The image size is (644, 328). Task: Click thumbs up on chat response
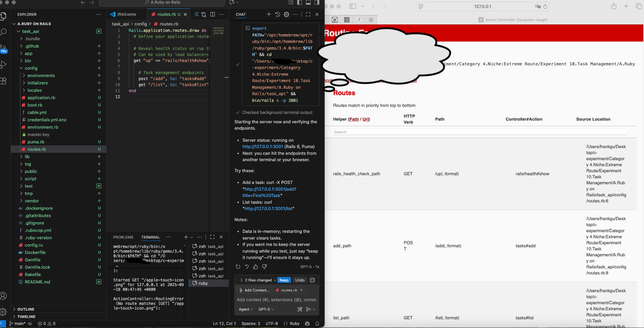pyautogui.click(x=256, y=267)
